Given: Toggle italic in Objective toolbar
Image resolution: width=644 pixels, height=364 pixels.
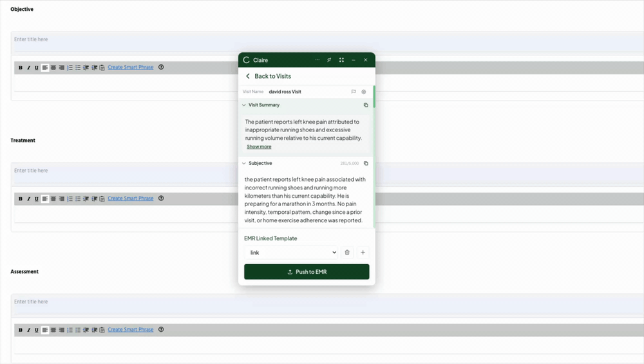Looking at the screenshot, I should [x=28, y=68].
